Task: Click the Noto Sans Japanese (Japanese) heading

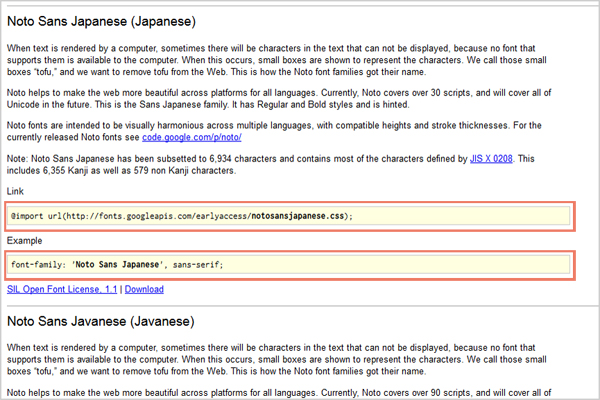Action: [x=101, y=21]
